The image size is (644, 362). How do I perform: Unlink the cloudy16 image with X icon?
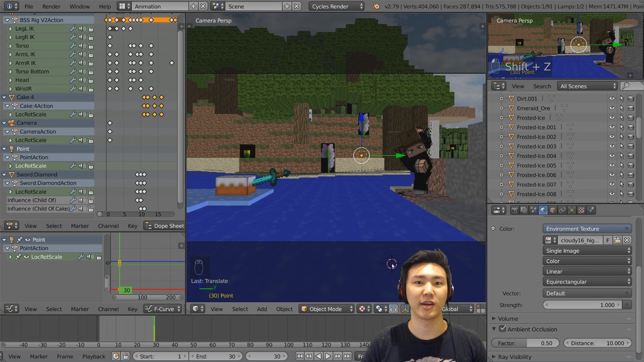(627, 240)
